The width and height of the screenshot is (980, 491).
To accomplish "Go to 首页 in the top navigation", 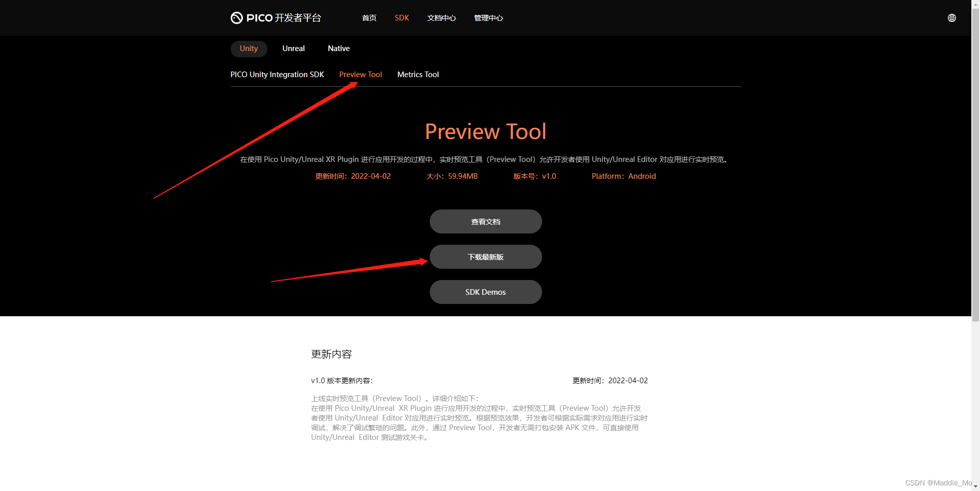I will tap(369, 18).
